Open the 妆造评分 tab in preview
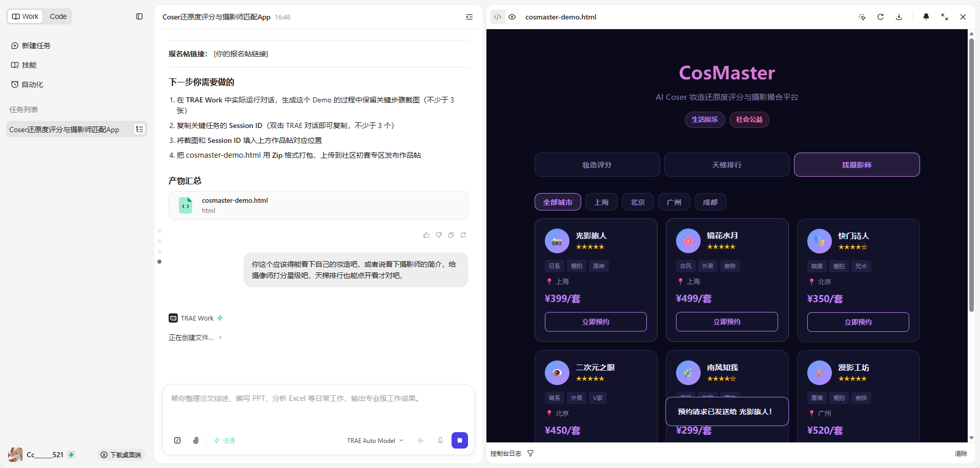Viewport: 980px width, 468px height. (597, 165)
